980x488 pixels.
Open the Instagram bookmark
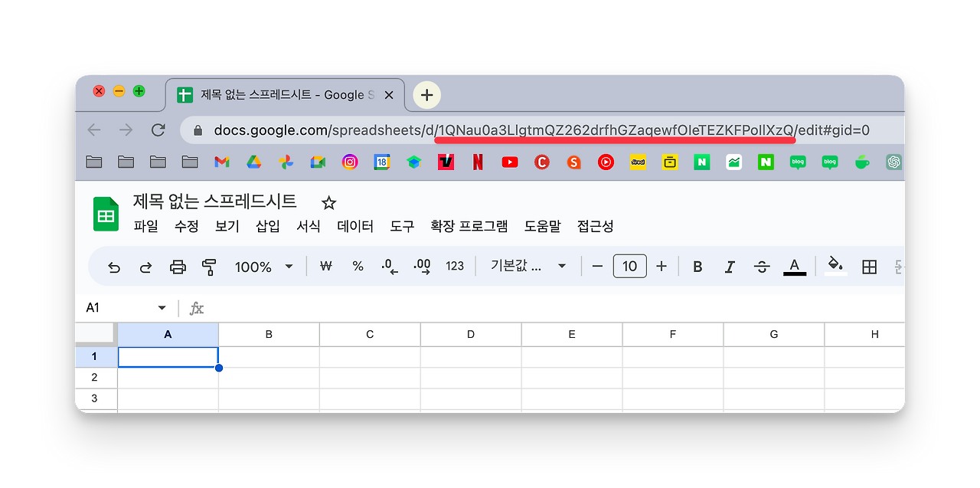tap(350, 162)
